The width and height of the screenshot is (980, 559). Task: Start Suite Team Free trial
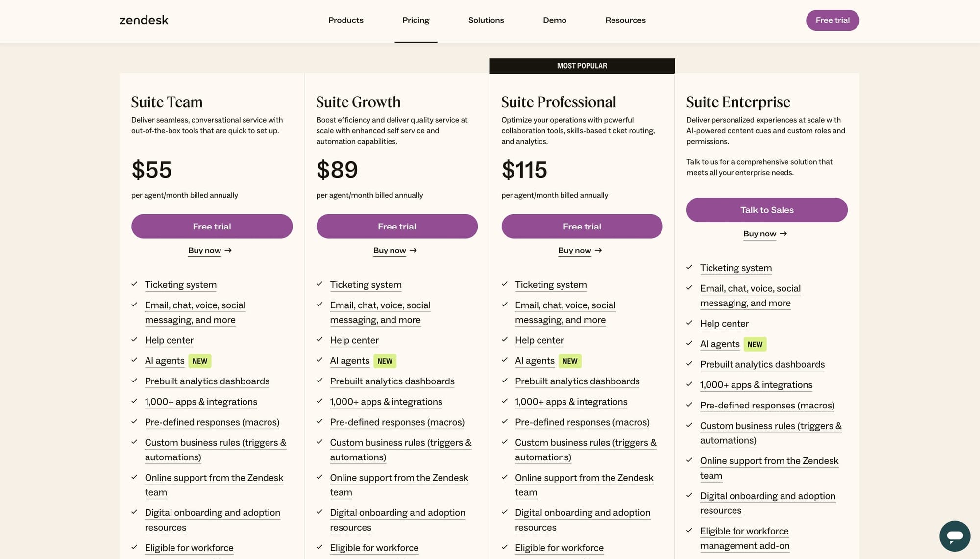(212, 227)
